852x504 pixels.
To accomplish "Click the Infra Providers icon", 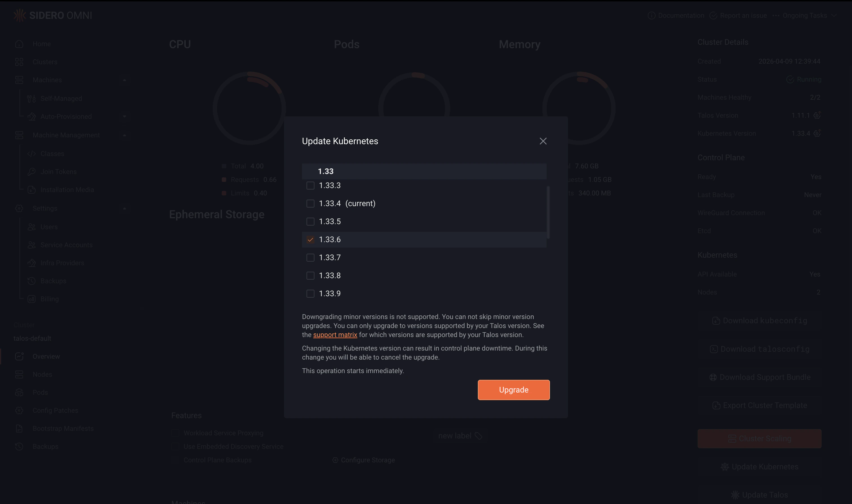I will pyautogui.click(x=31, y=263).
